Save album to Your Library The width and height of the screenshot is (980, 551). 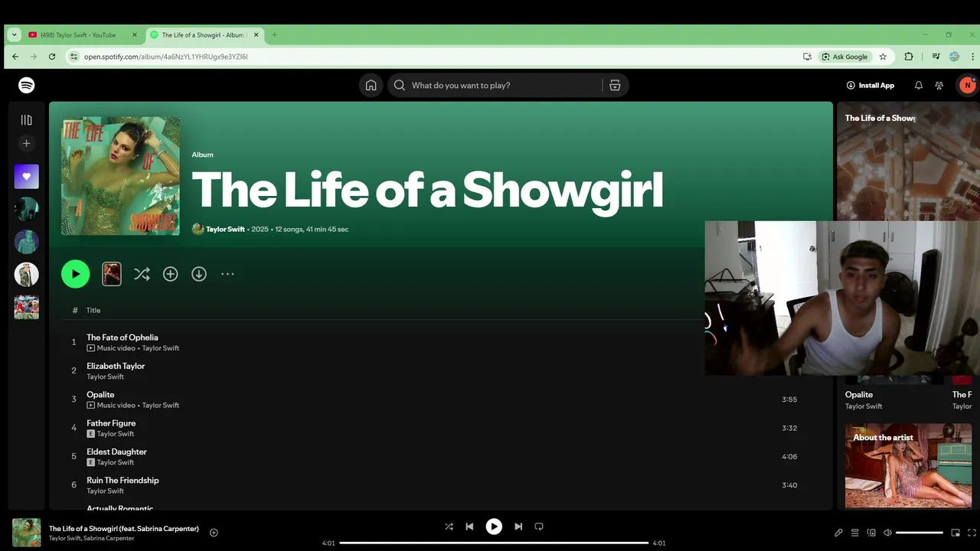tap(170, 274)
